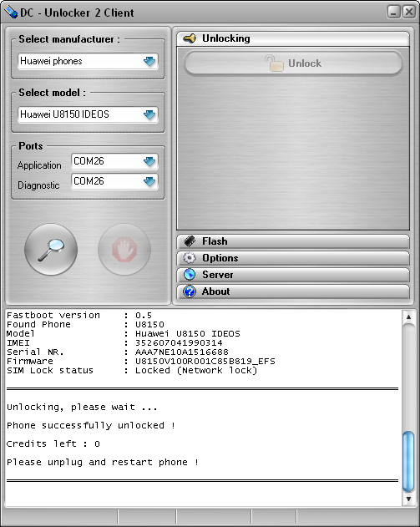Click the log scrollbar up arrow
The width and height of the screenshot is (420, 527).
point(408,317)
